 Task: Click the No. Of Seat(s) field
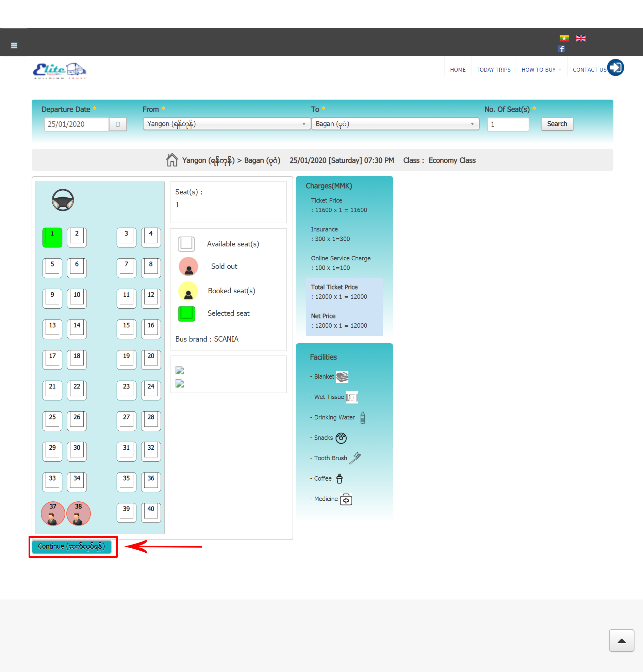click(x=508, y=124)
